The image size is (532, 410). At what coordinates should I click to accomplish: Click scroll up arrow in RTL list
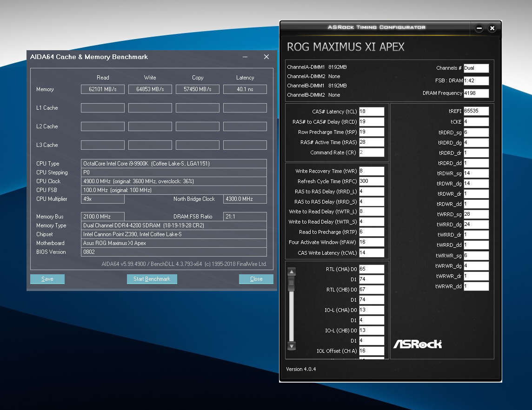(292, 271)
